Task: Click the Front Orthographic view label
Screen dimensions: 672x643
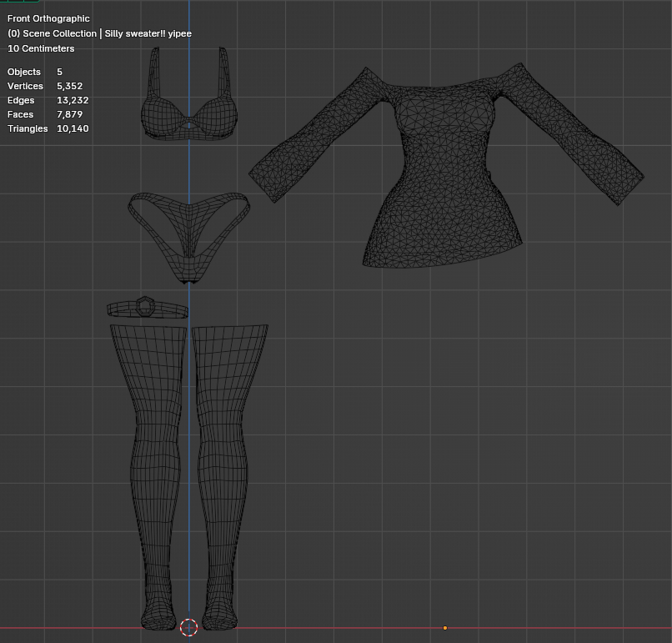Action: pos(48,18)
